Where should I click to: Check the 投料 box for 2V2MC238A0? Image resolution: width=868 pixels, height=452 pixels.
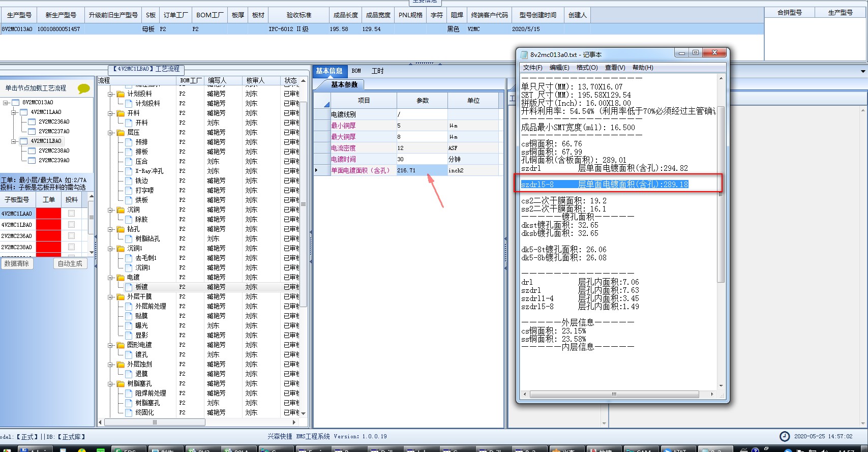[x=72, y=247]
